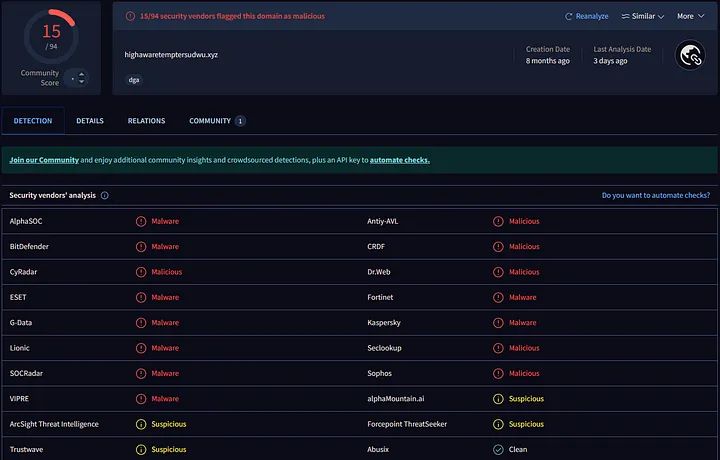Click the ESET vendor name

pos(18,297)
